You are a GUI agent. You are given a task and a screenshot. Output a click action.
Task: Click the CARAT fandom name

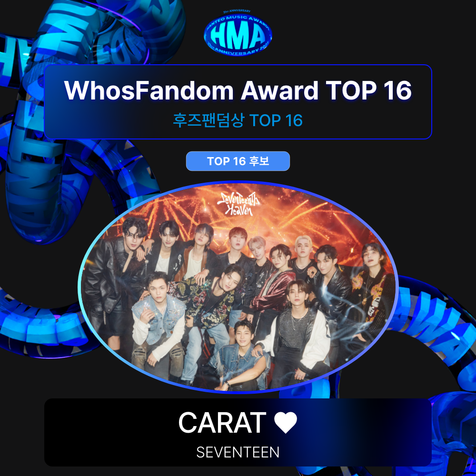coord(222,422)
